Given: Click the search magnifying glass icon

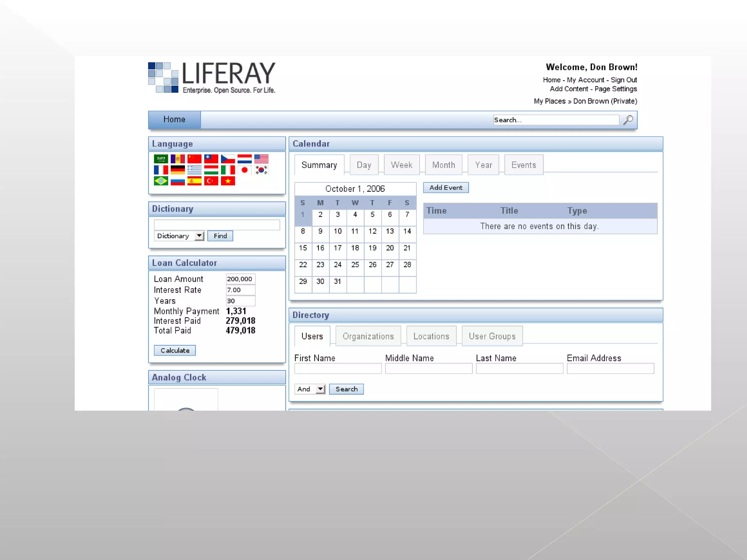Looking at the screenshot, I should coord(628,120).
